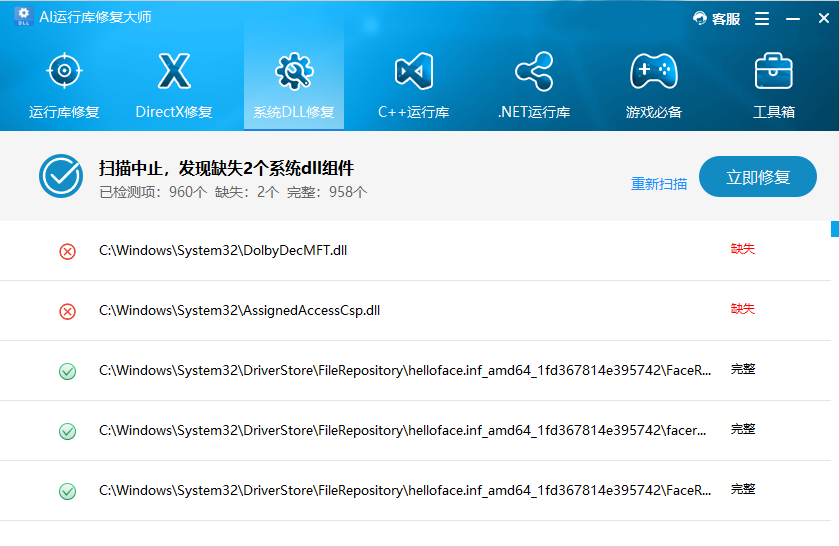
Task: Open the 游戏必备 gamepad icon
Action: coord(654,71)
